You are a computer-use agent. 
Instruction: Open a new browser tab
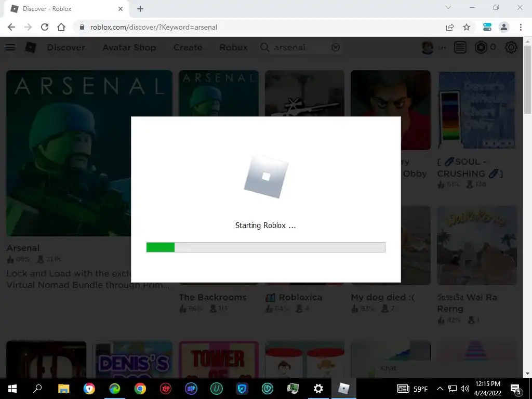pyautogui.click(x=140, y=9)
